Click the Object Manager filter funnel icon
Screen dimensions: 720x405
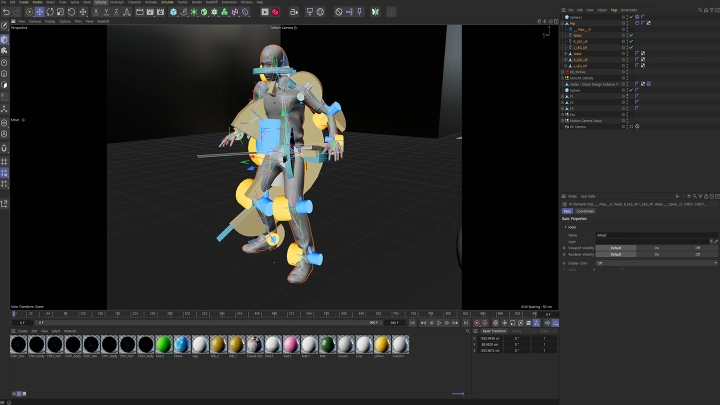click(712, 10)
